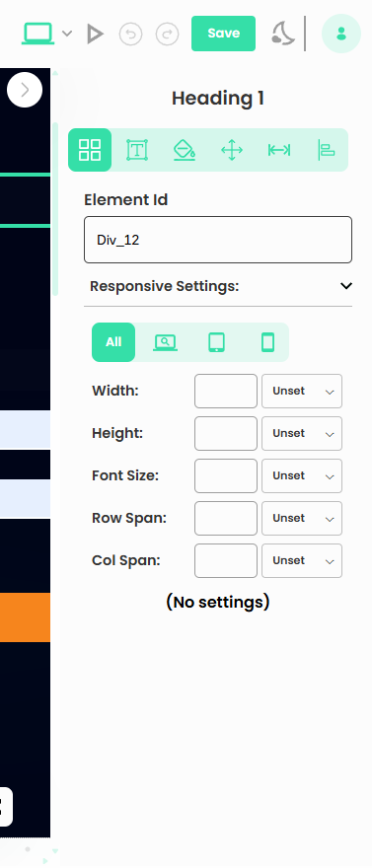Click the Element Id input field Div_12
The height and width of the screenshot is (868, 372).
(218, 240)
